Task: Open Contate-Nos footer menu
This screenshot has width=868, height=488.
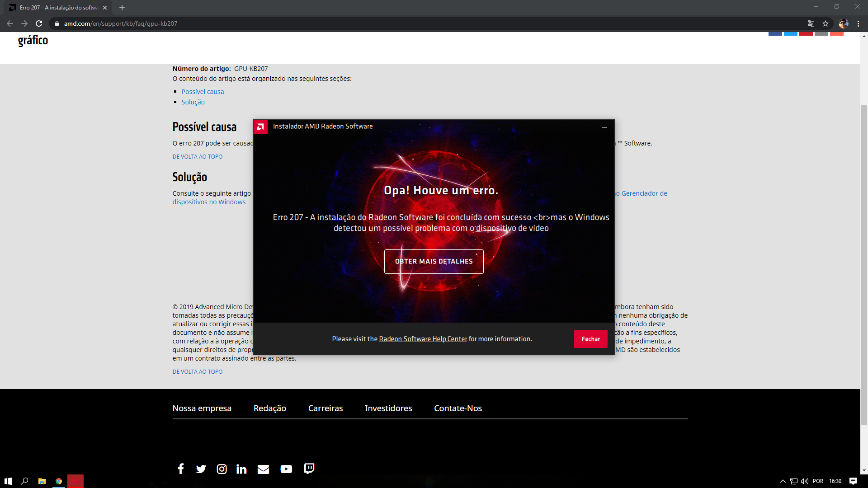Action: (458, 408)
